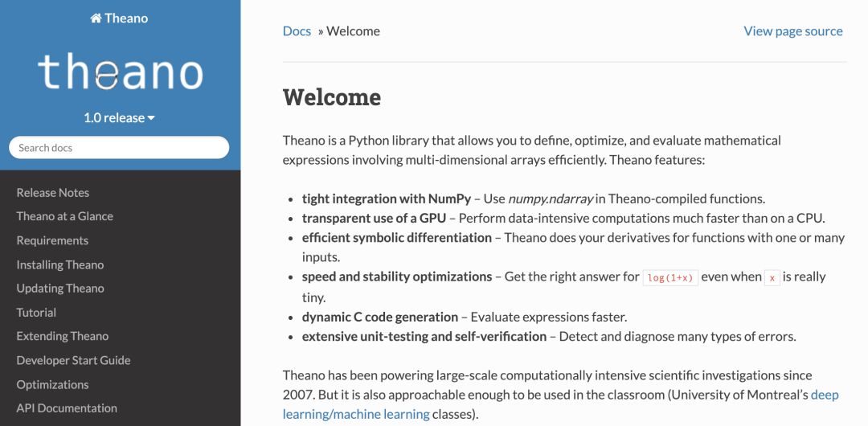
Task: Open Release Notes in sidebar
Action: tap(52, 193)
